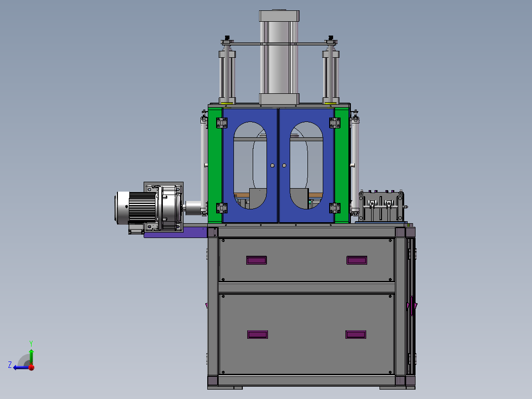Select the right blue door panel
The width and height of the screenshot is (532, 399).
306,165
